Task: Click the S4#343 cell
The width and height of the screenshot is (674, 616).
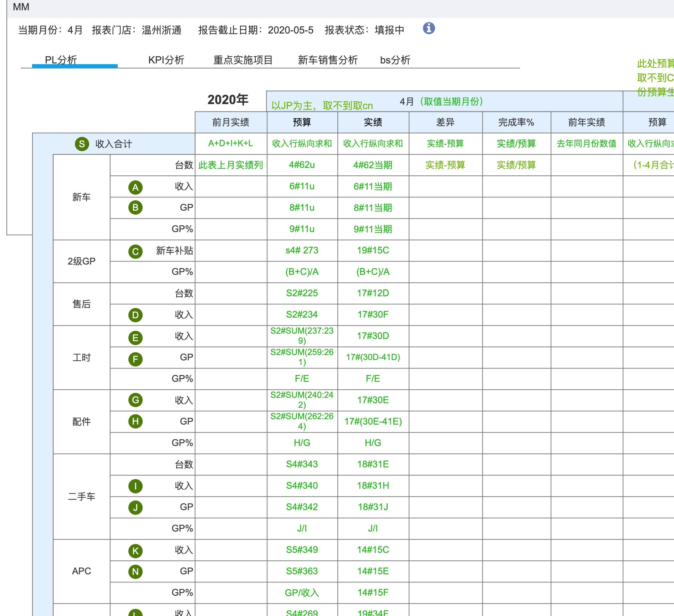Action: (302, 464)
